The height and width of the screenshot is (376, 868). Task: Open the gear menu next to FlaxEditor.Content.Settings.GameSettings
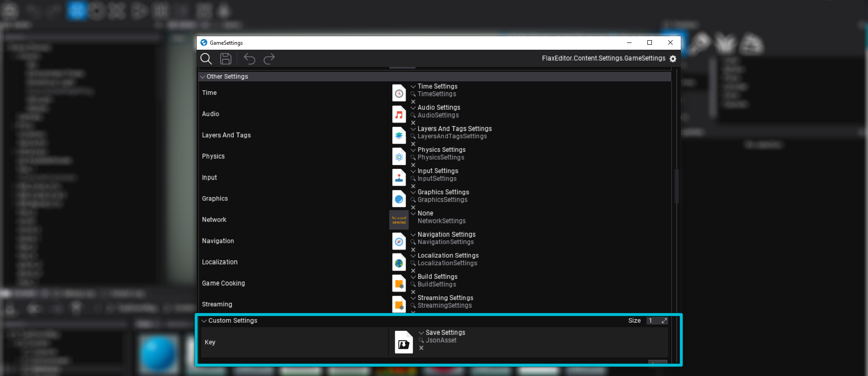point(673,59)
